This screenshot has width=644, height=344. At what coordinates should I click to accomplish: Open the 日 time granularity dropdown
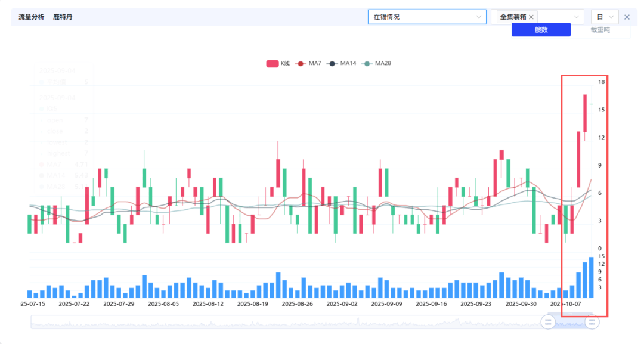pyautogui.click(x=605, y=17)
